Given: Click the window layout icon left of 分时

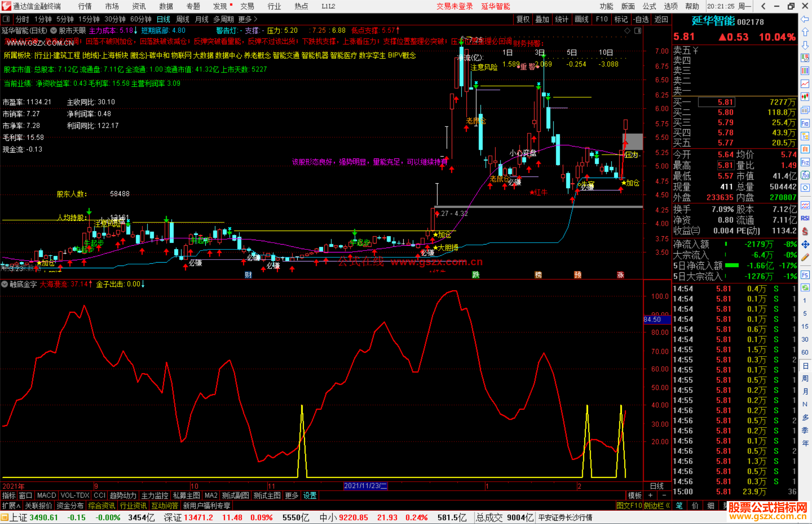Looking at the screenshot, I should [x=6, y=19].
